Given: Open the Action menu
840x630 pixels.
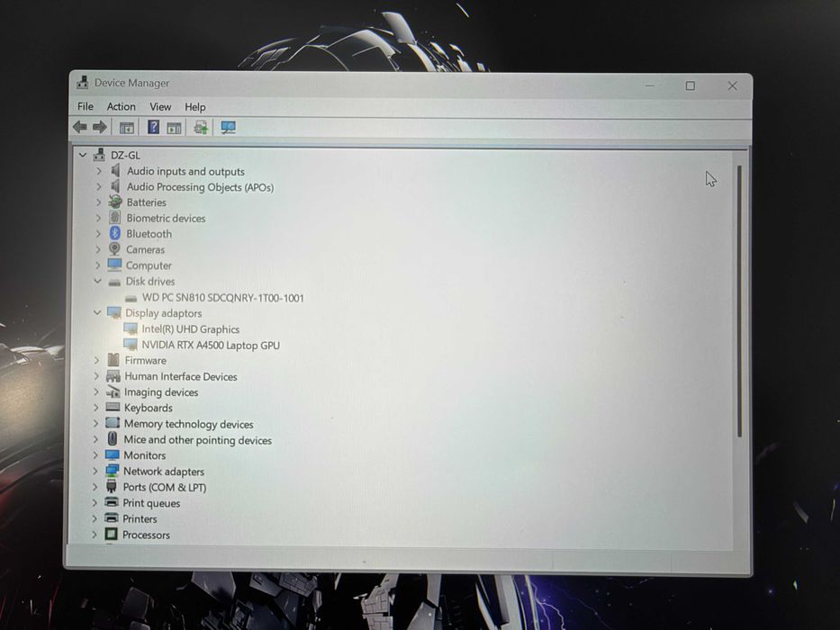Looking at the screenshot, I should pos(121,106).
